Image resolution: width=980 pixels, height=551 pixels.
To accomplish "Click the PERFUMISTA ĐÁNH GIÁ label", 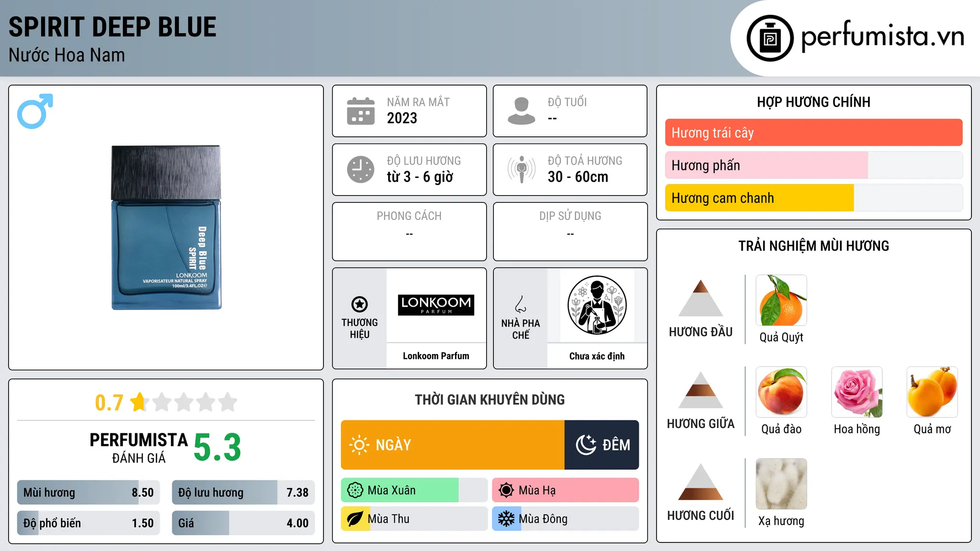I will tap(139, 448).
